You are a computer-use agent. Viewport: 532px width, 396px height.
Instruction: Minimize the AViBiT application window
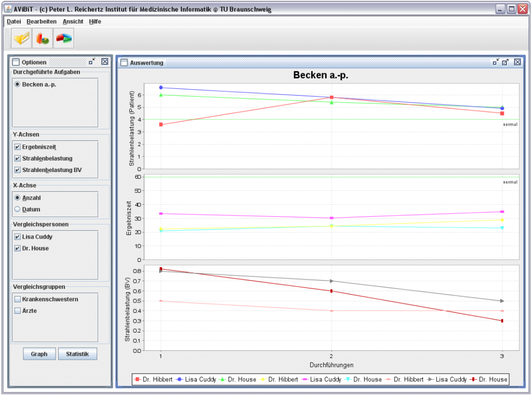click(500, 9)
